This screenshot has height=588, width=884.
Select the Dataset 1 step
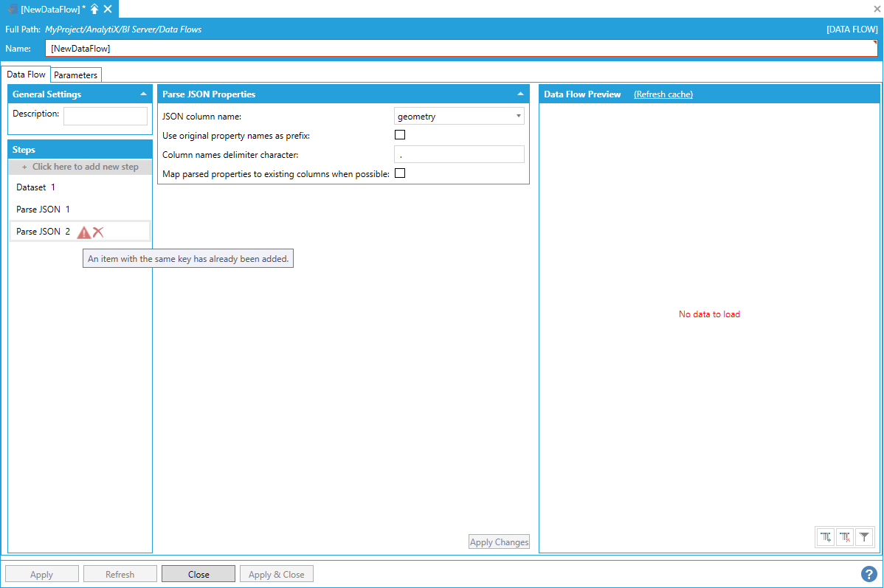[x=35, y=187]
